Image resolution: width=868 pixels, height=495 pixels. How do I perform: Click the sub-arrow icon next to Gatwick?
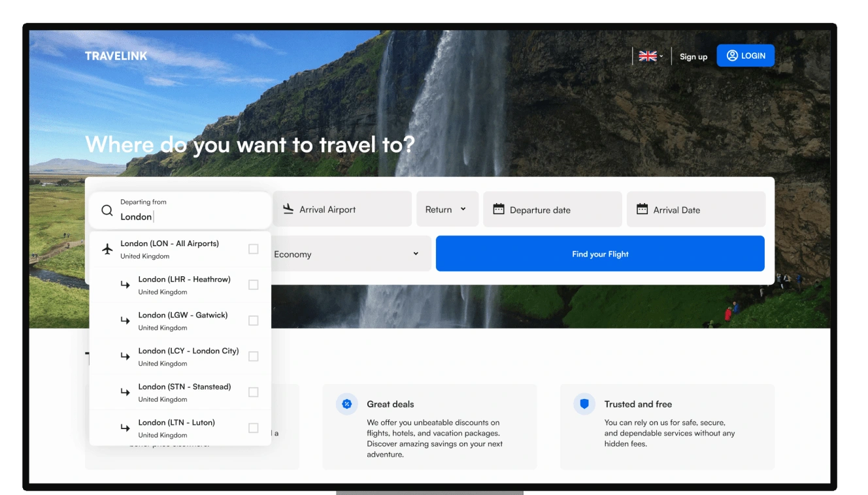point(125,321)
